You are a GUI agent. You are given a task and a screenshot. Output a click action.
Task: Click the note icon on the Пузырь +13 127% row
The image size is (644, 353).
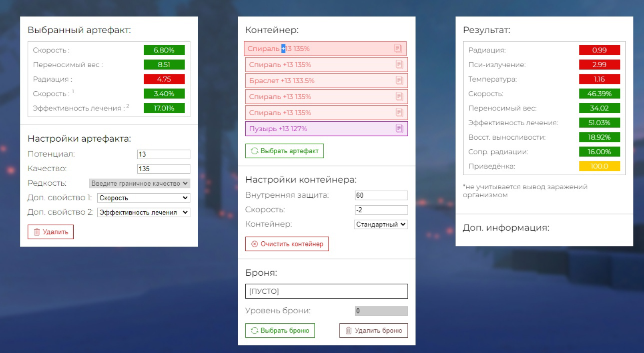click(399, 128)
